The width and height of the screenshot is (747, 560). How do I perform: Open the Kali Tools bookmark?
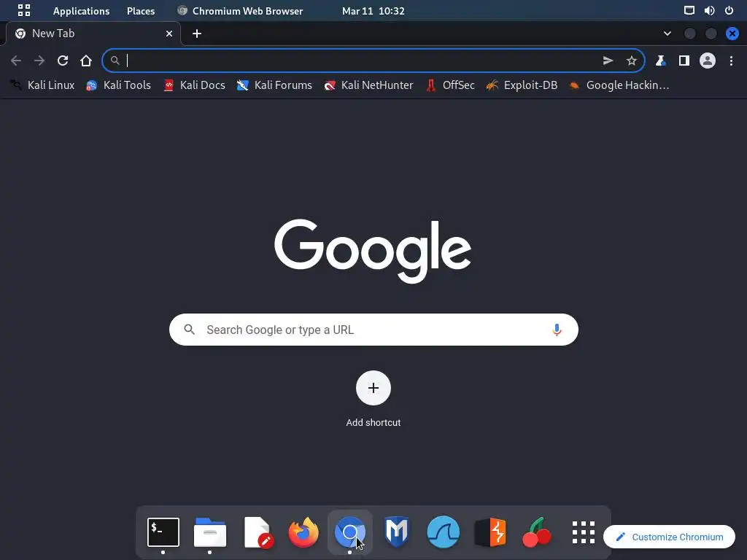click(118, 85)
